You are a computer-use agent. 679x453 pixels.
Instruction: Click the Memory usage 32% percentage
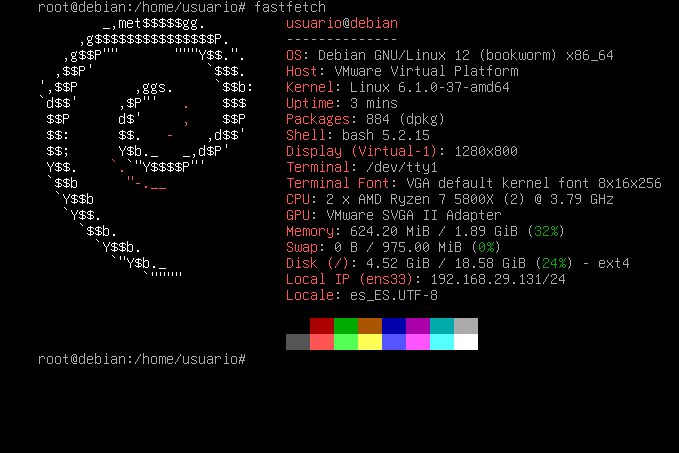pyautogui.click(x=546, y=231)
